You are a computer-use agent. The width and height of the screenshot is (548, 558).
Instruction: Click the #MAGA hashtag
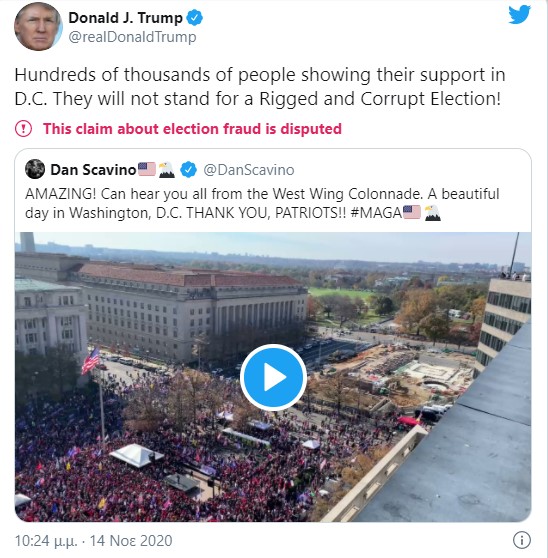[376, 213]
